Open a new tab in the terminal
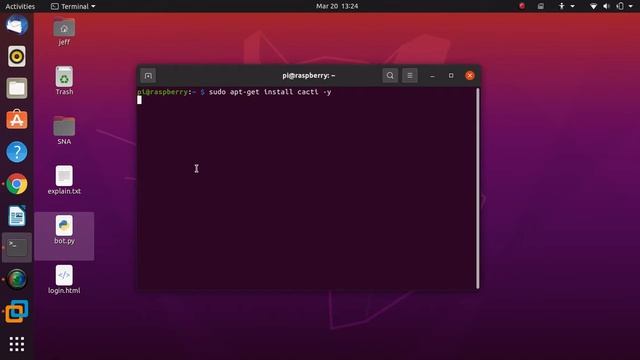The height and width of the screenshot is (360, 640). (148, 76)
